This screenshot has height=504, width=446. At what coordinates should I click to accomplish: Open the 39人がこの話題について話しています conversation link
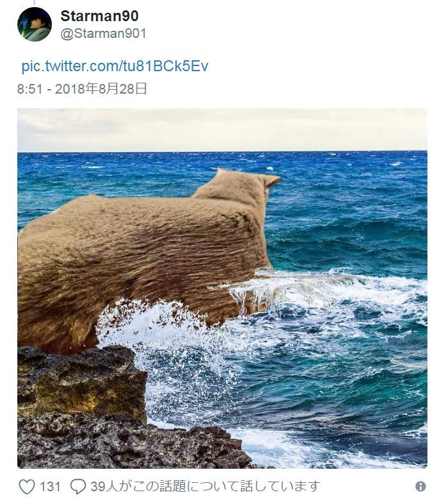(x=204, y=487)
